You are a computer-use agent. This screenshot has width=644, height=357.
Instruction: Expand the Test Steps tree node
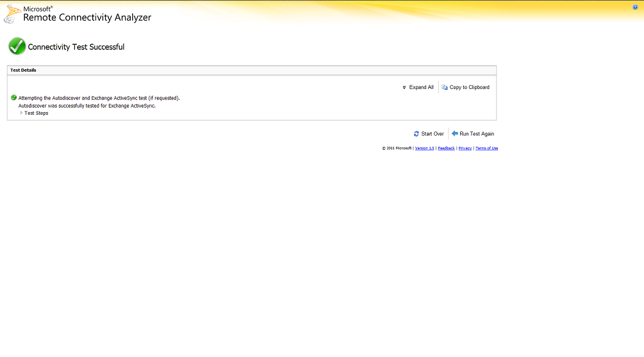coord(21,113)
